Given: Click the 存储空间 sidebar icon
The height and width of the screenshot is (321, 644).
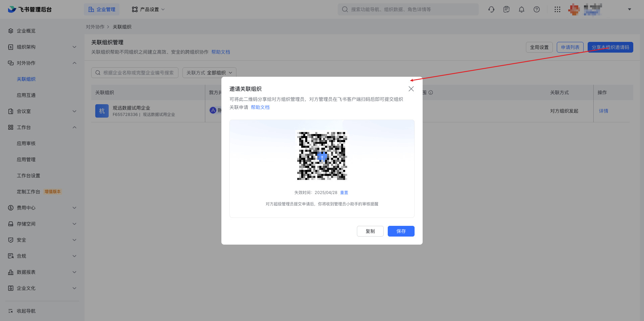Looking at the screenshot, I should click(x=11, y=224).
